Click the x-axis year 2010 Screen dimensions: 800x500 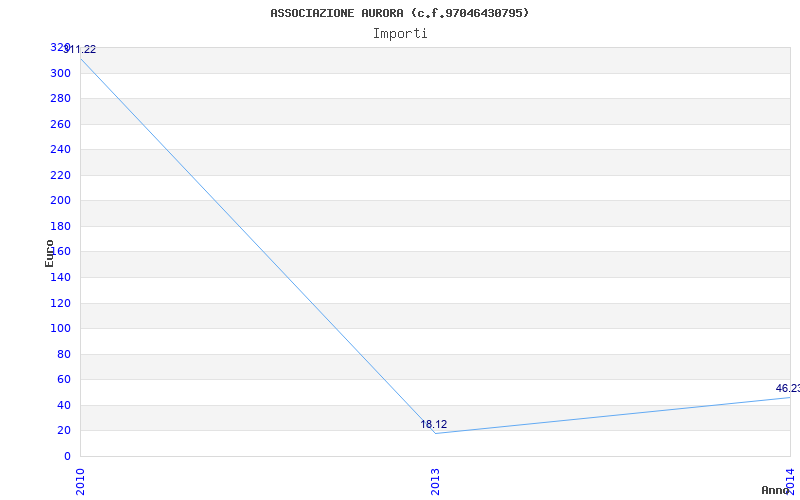(80, 482)
